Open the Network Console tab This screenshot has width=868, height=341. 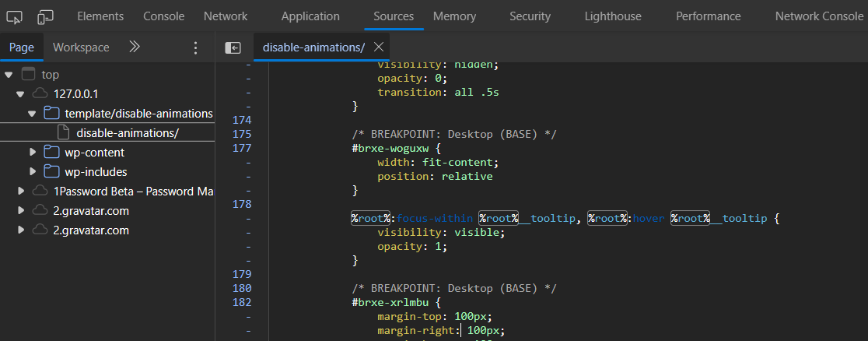819,16
